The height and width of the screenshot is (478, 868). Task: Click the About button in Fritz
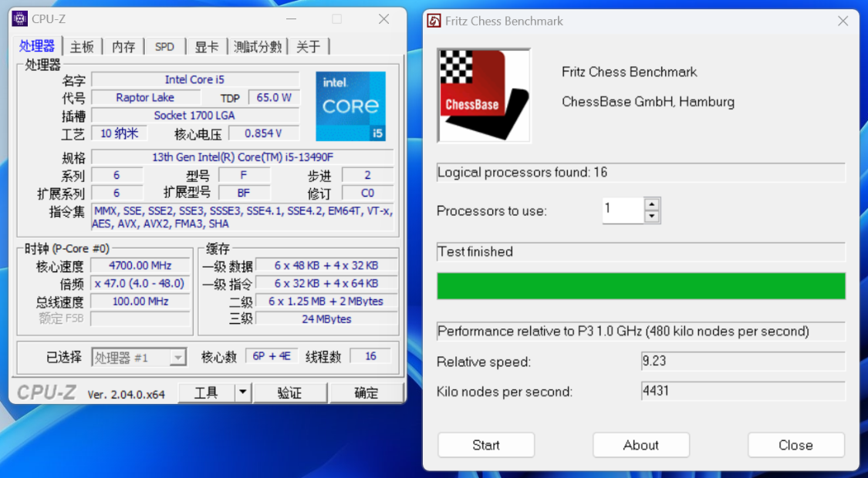point(641,445)
